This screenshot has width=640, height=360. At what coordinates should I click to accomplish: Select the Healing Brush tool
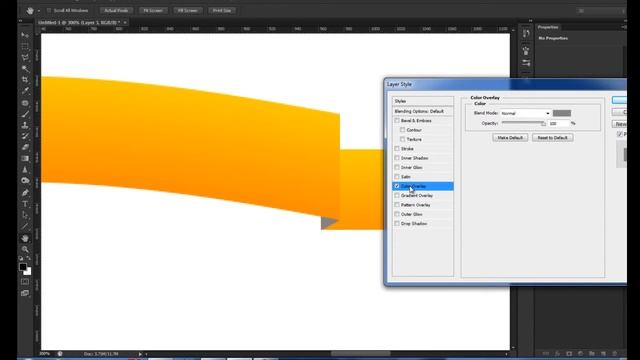[x=25, y=103]
